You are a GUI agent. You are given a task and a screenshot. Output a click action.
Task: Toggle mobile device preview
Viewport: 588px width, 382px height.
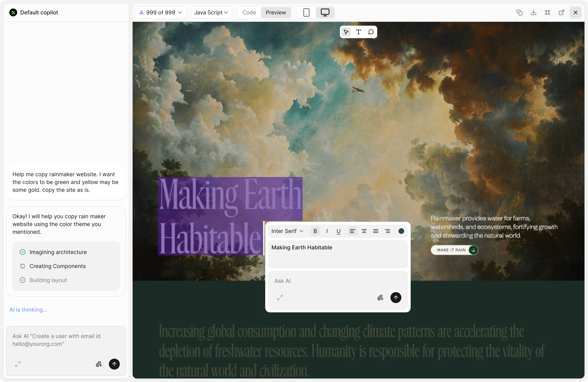coord(306,12)
